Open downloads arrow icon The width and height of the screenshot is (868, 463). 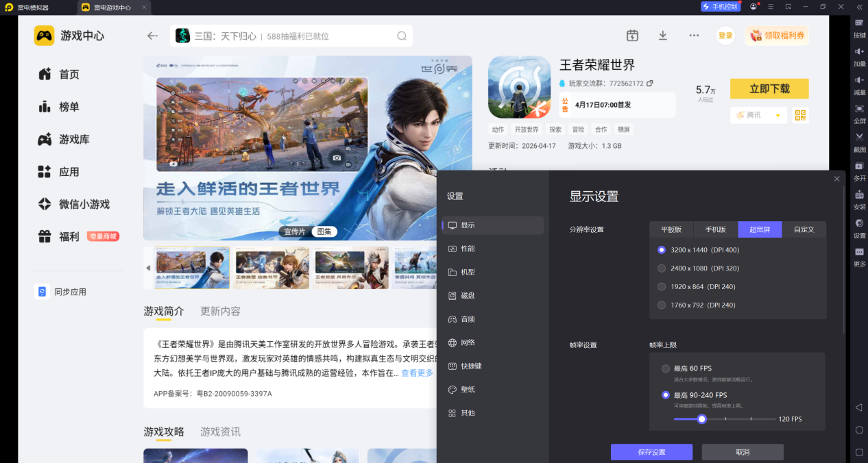tap(663, 36)
